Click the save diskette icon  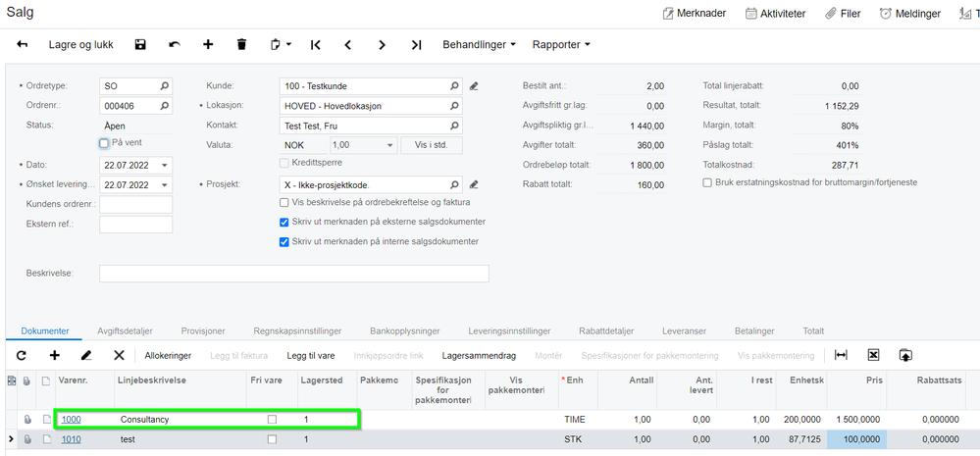click(x=140, y=45)
